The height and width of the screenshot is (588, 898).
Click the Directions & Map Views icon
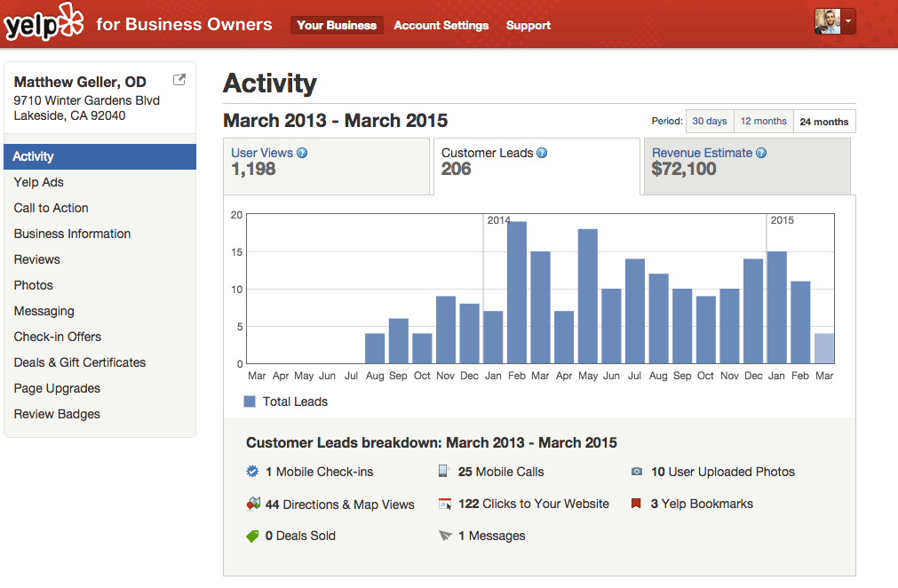coord(253,504)
